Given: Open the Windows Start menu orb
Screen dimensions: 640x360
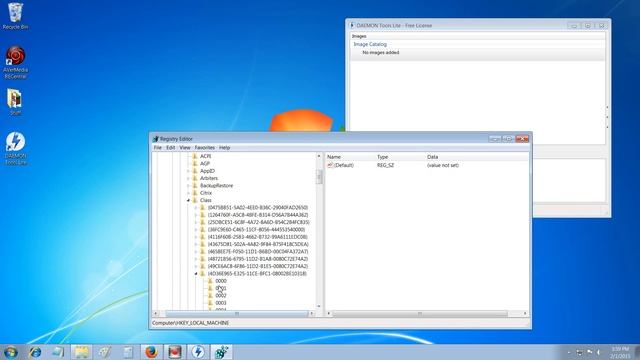Looking at the screenshot, I should pyautogui.click(x=11, y=352).
